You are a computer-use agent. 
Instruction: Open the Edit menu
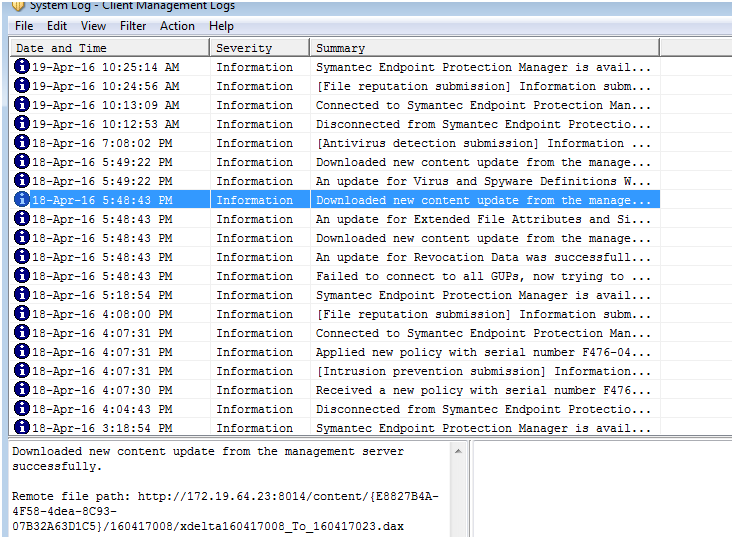point(57,26)
